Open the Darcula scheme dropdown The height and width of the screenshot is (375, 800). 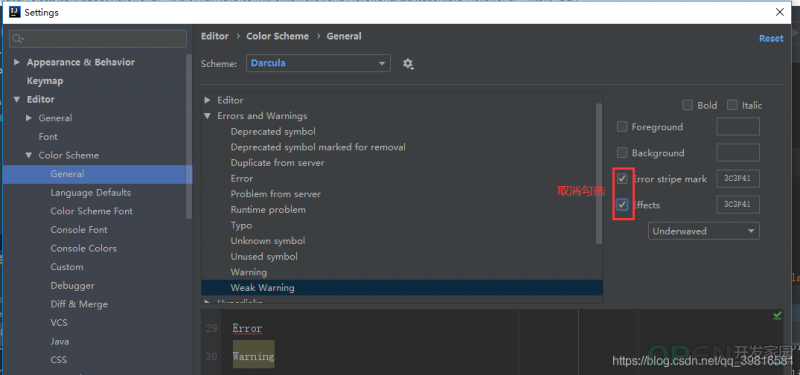pyautogui.click(x=318, y=63)
